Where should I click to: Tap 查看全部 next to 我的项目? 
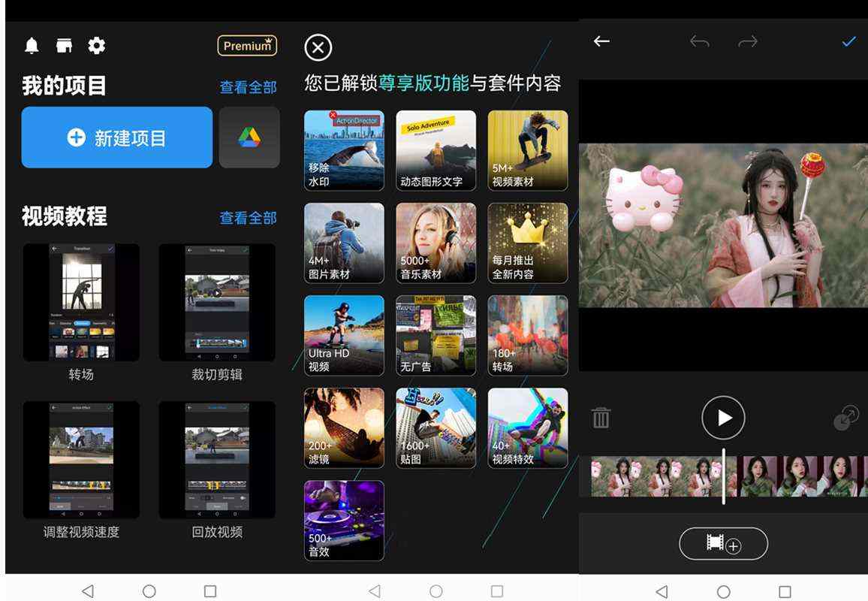click(248, 87)
